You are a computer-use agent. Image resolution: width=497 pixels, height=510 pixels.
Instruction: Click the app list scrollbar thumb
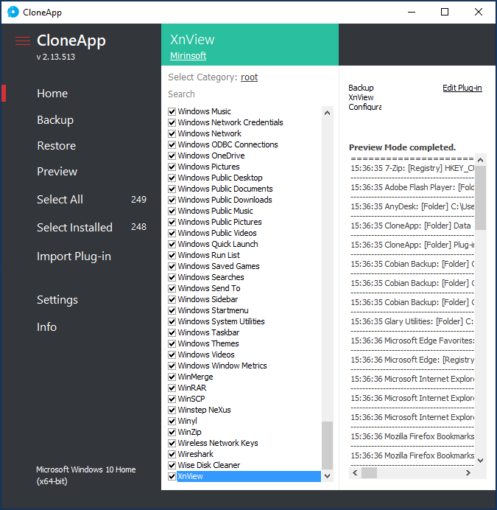pyautogui.click(x=327, y=445)
